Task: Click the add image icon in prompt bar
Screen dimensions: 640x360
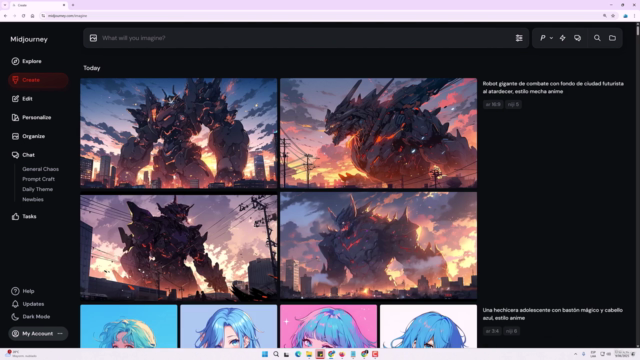Action: click(93, 38)
